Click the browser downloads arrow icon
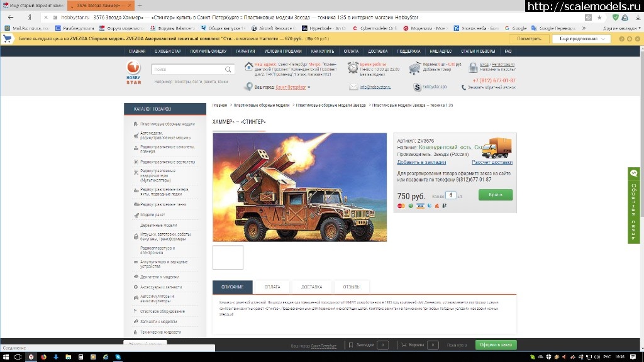644x362 pixels. (638, 17)
